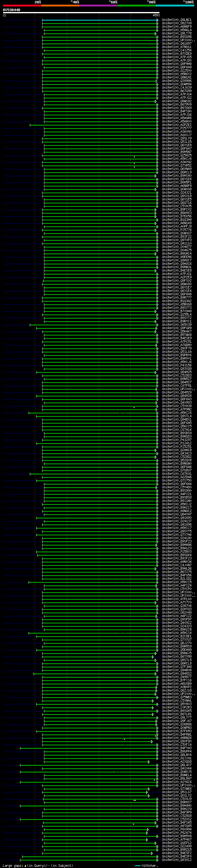
Task: Select hit label UniRef100_P43297
Action: point(176,440)
